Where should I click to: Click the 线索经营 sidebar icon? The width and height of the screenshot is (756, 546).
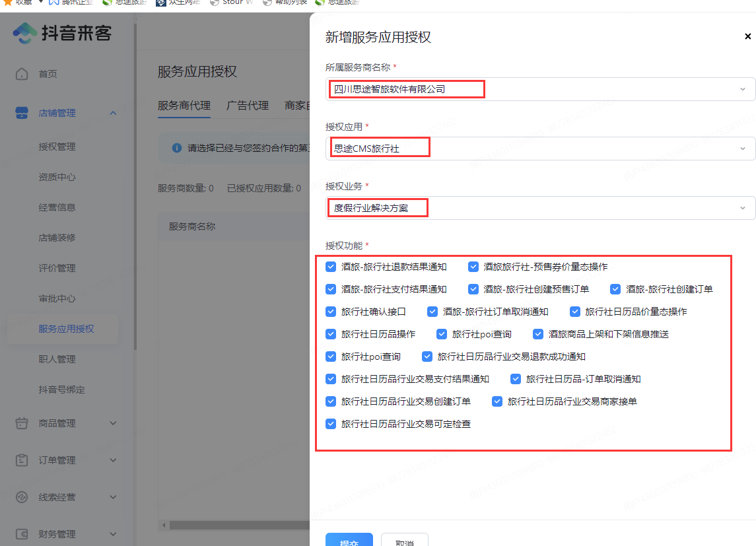pyautogui.click(x=22, y=497)
